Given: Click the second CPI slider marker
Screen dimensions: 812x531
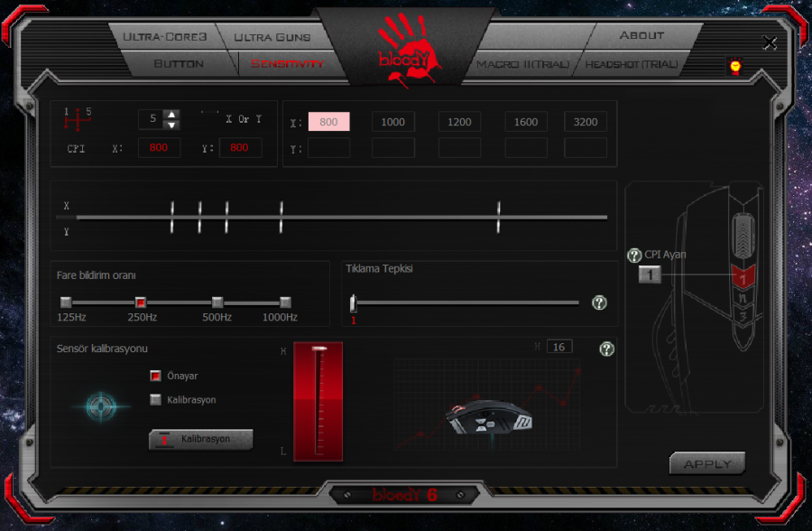Looking at the screenshot, I should pos(200,217).
